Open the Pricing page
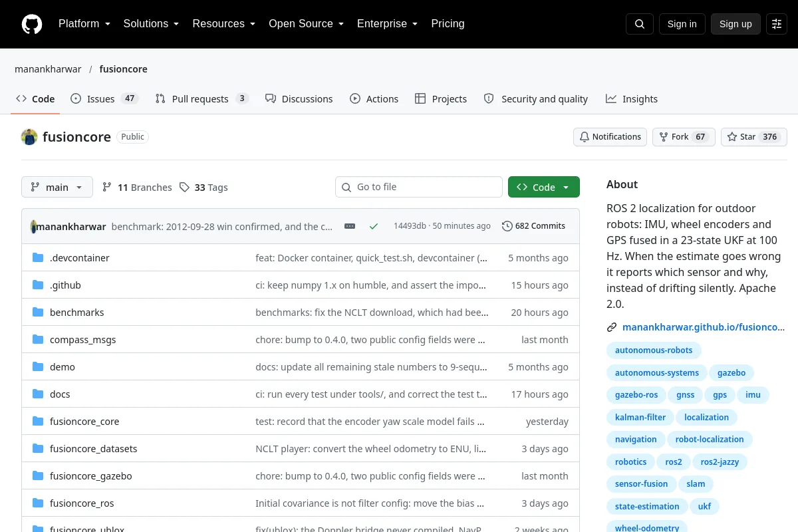This screenshot has height=532, width=798. (448, 24)
